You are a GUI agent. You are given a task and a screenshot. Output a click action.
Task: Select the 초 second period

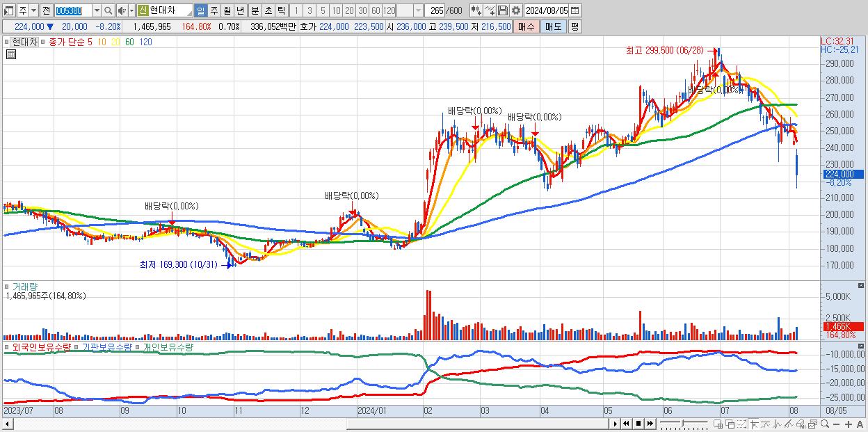tap(268, 11)
